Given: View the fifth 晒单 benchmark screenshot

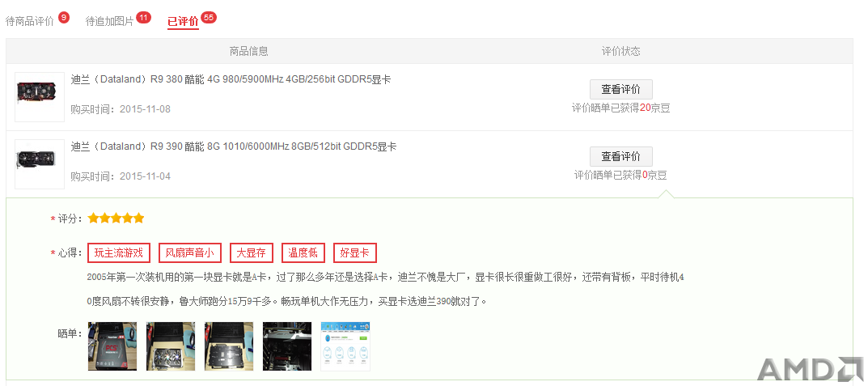Looking at the screenshot, I should (345, 346).
